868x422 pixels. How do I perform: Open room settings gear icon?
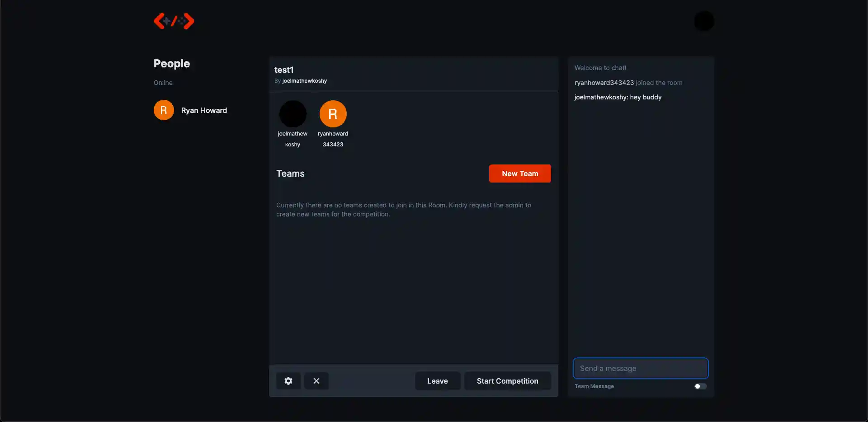[x=288, y=381]
